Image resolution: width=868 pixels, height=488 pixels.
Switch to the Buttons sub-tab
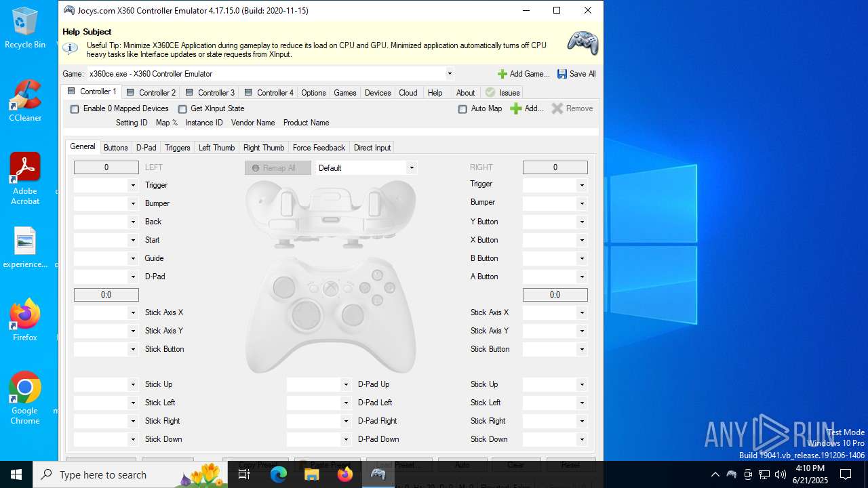pyautogui.click(x=115, y=148)
